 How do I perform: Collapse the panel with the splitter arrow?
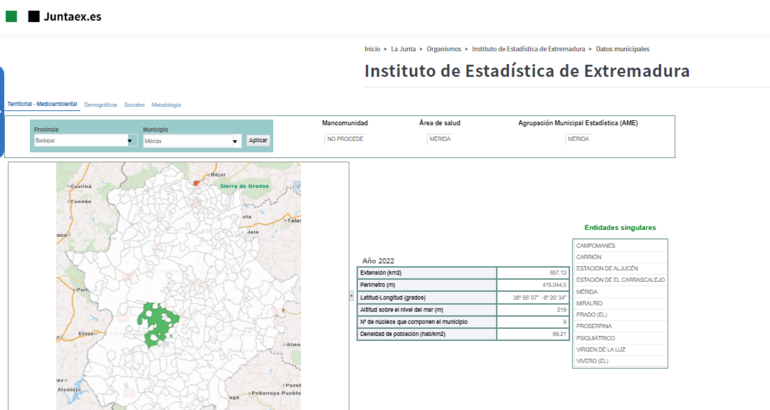(x=352, y=296)
